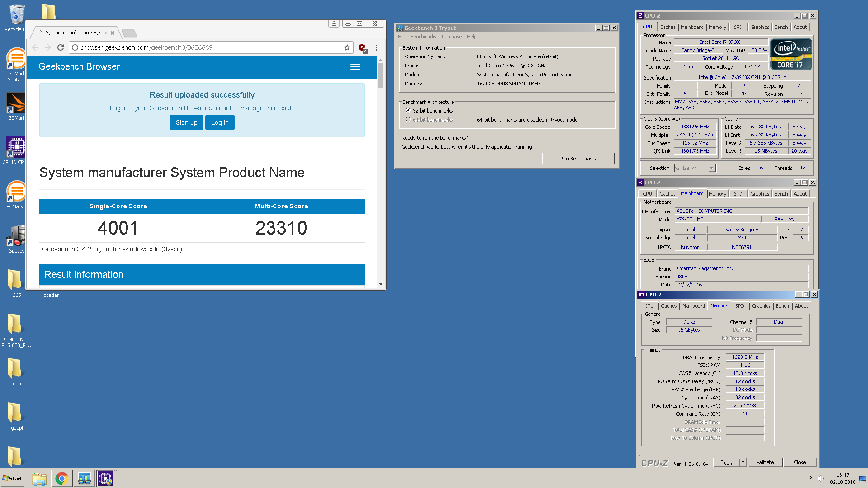The height and width of the screenshot is (488, 868).
Task: Click the single-core score value 4001
Action: [118, 228]
